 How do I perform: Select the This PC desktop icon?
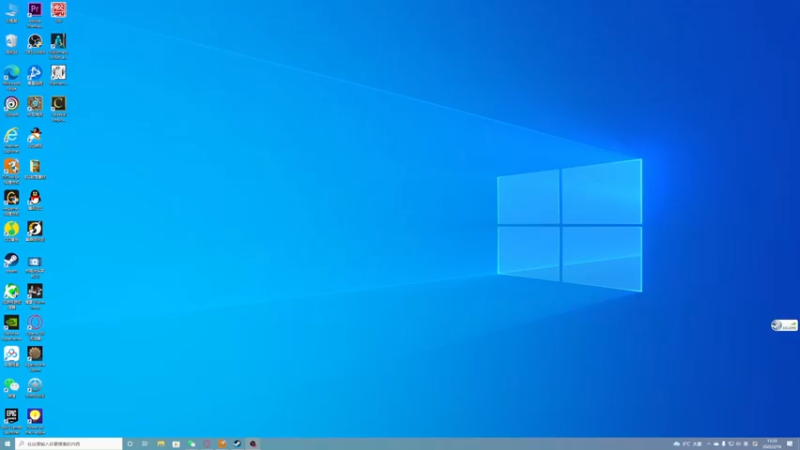11,13
